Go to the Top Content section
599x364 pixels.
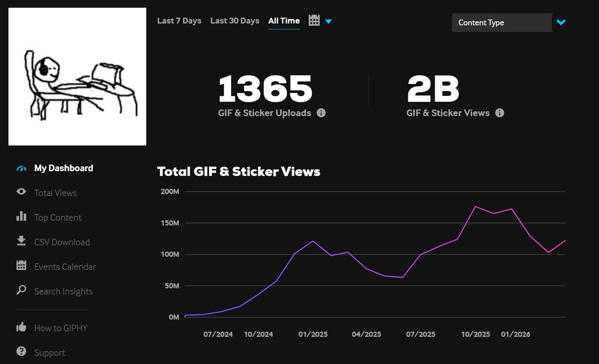(58, 217)
